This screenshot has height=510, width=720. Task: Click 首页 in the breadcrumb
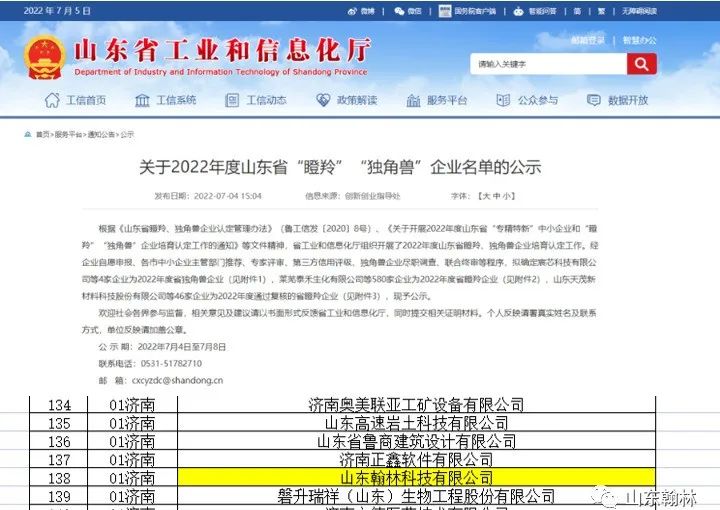coord(43,135)
